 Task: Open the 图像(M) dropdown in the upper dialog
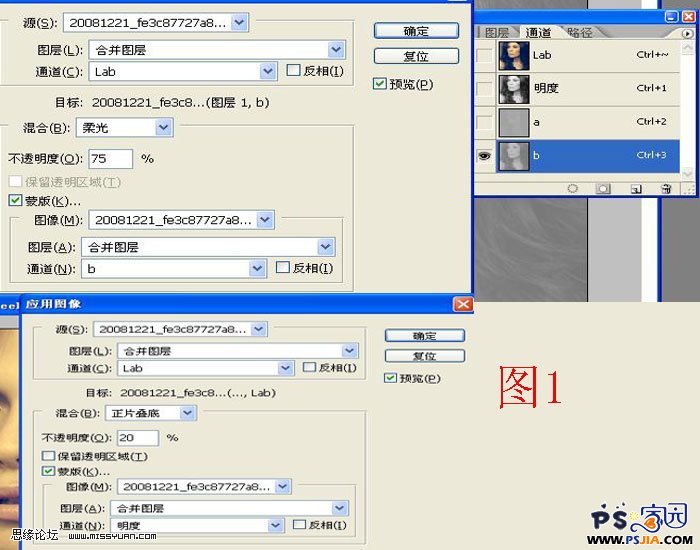coord(265,219)
